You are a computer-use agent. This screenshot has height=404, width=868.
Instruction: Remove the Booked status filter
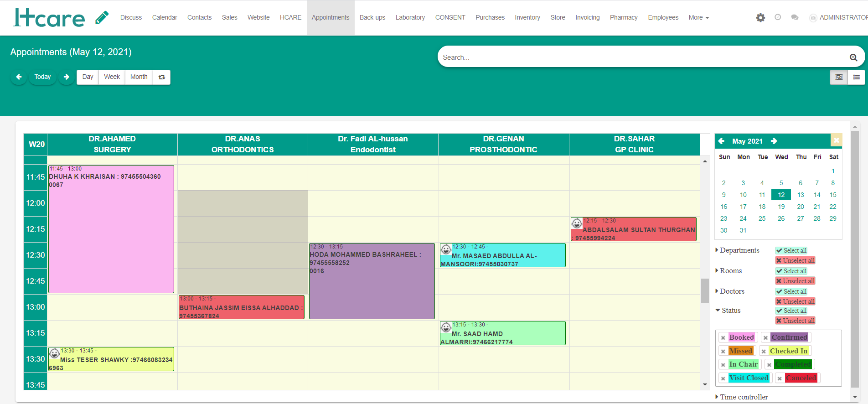tap(723, 338)
